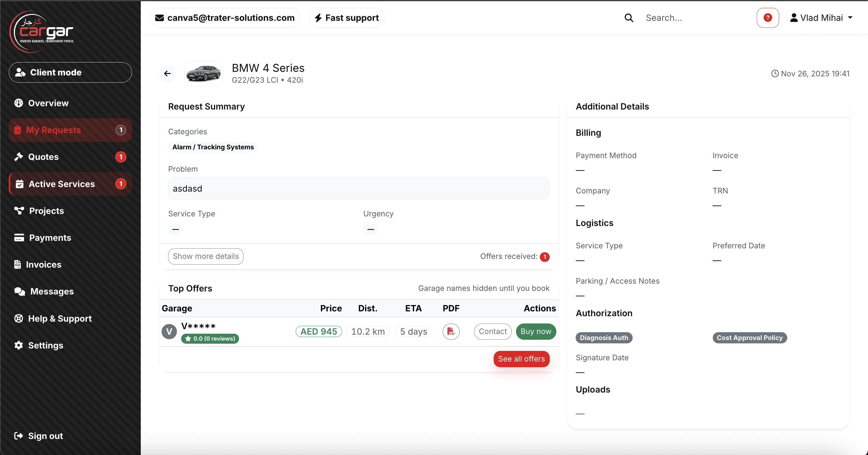
Task: Click the BMW 4 Series car thumbnail
Action: pyautogui.click(x=203, y=74)
